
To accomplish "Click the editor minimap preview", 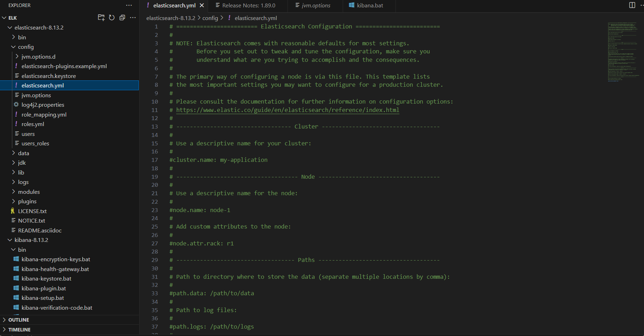I will tap(623, 52).
